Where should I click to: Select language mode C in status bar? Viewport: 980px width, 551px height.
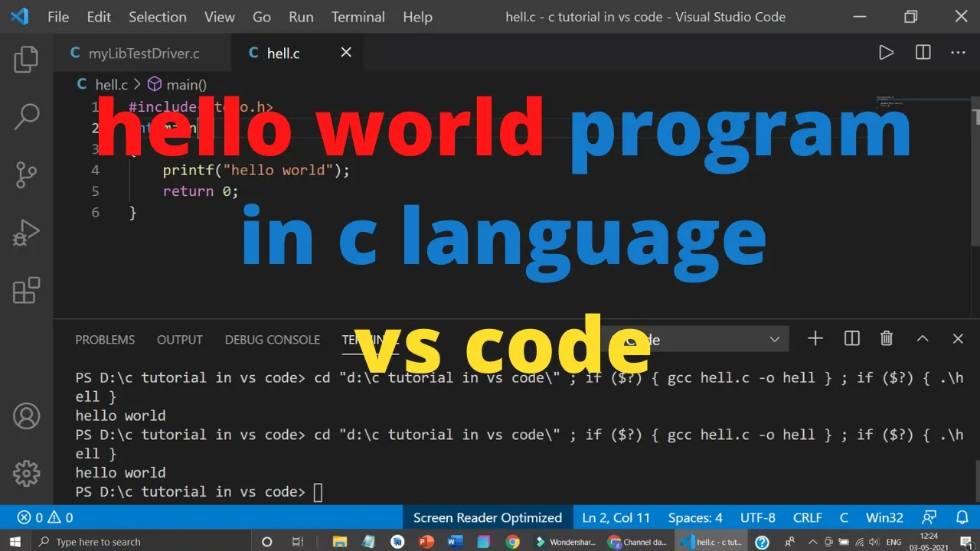tap(844, 517)
